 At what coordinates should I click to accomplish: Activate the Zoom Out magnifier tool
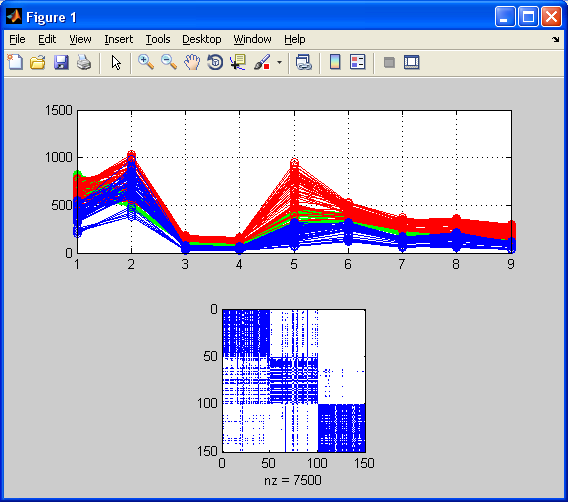click(169, 62)
